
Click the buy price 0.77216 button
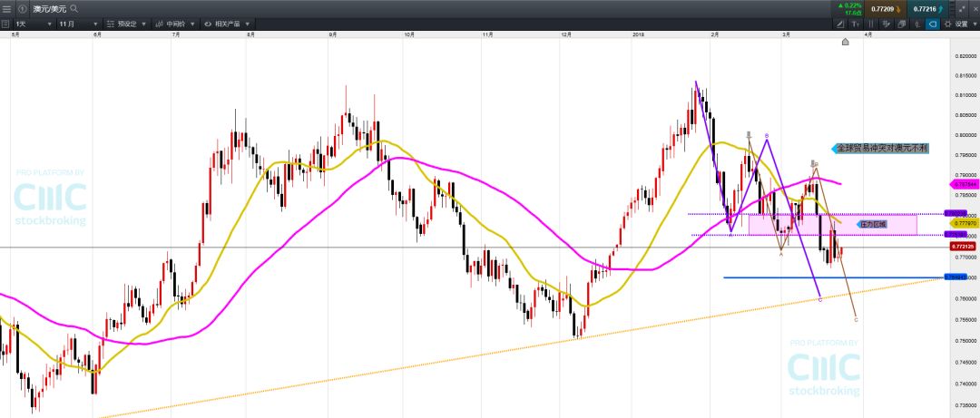tap(927, 9)
